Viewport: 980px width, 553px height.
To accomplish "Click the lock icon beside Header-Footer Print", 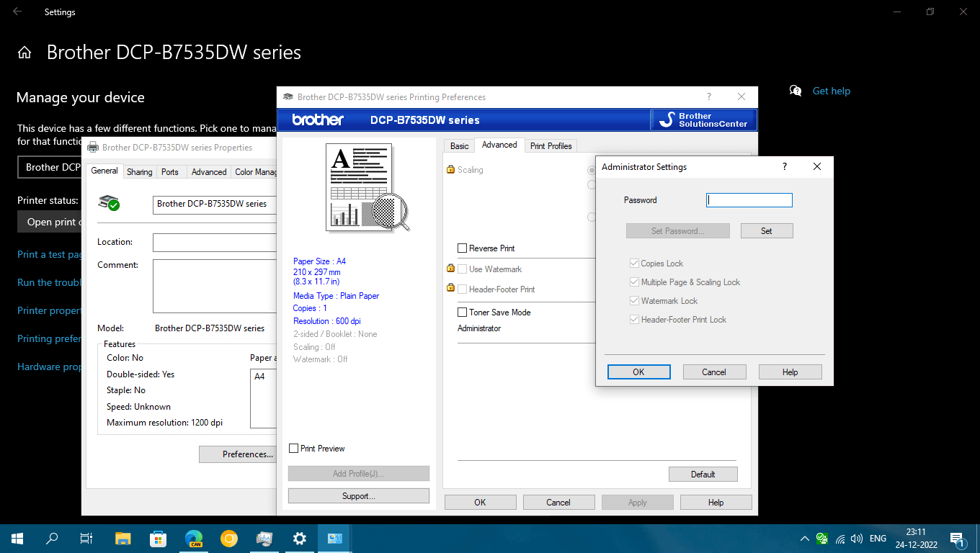I will point(450,289).
